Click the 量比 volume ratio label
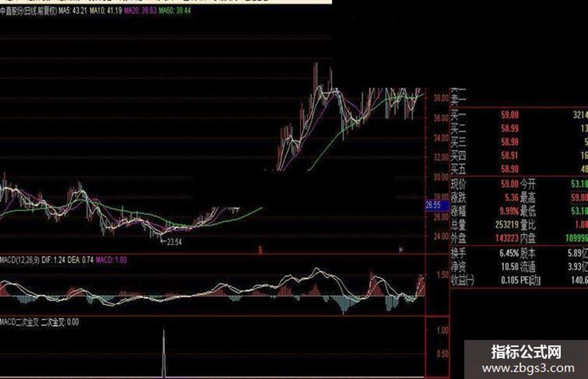Screen dimensions: 588x379 tap(528, 225)
